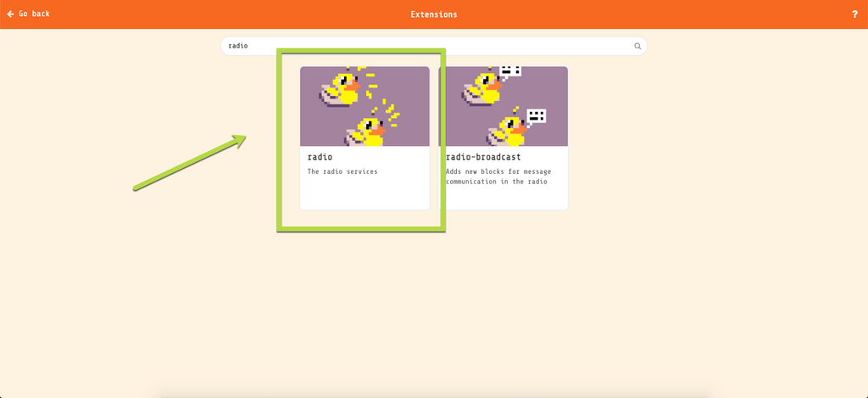Viewport: 868px width, 398px height.
Task: Select the radio extension duck thumbnail
Action: point(364,106)
